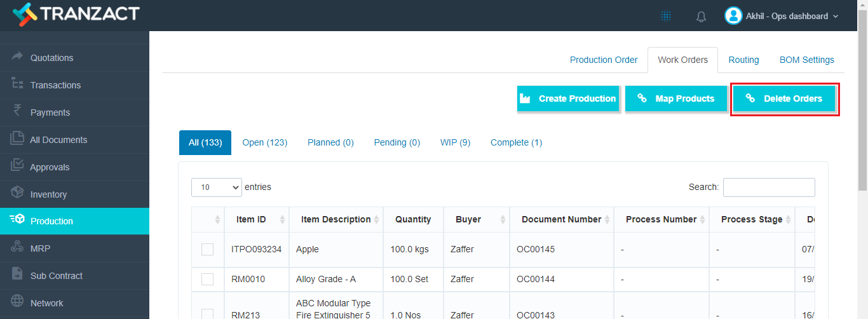Sort by Process Number column arrows
Viewport: 868px width, 319px height.
coord(702,219)
